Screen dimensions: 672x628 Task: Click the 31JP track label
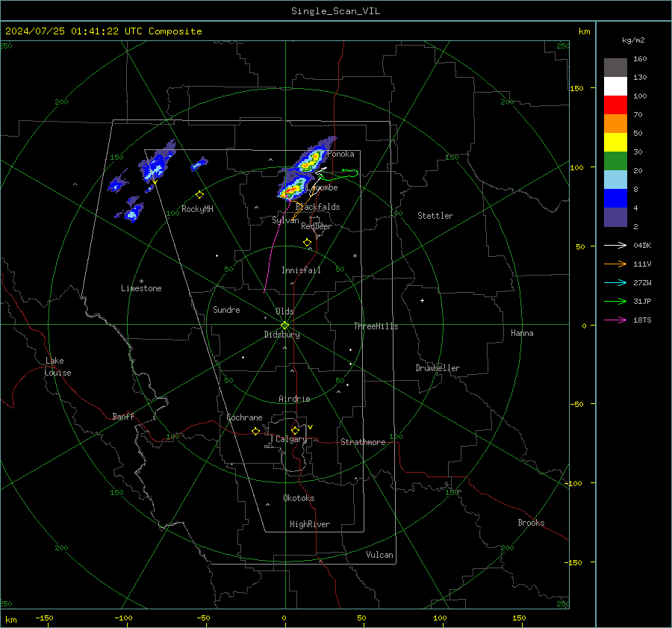click(642, 302)
